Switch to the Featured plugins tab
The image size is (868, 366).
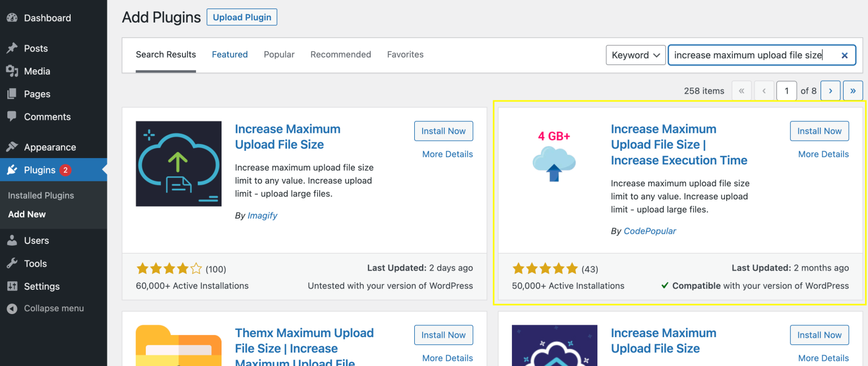tap(229, 54)
